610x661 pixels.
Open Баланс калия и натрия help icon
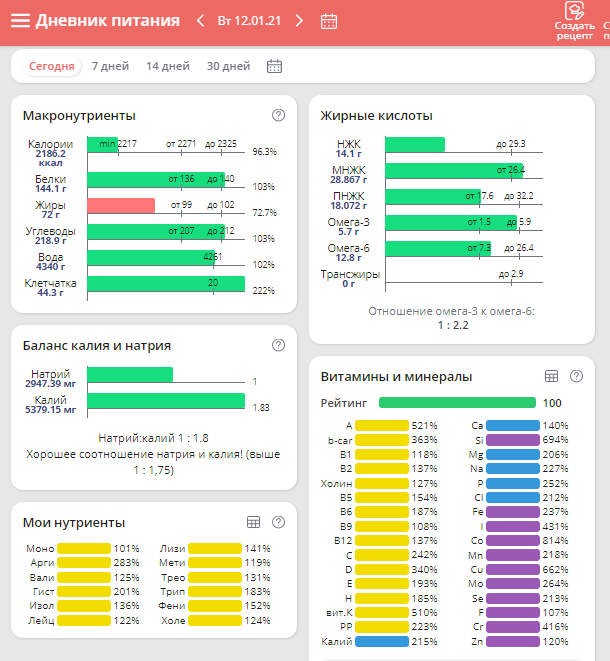278,345
